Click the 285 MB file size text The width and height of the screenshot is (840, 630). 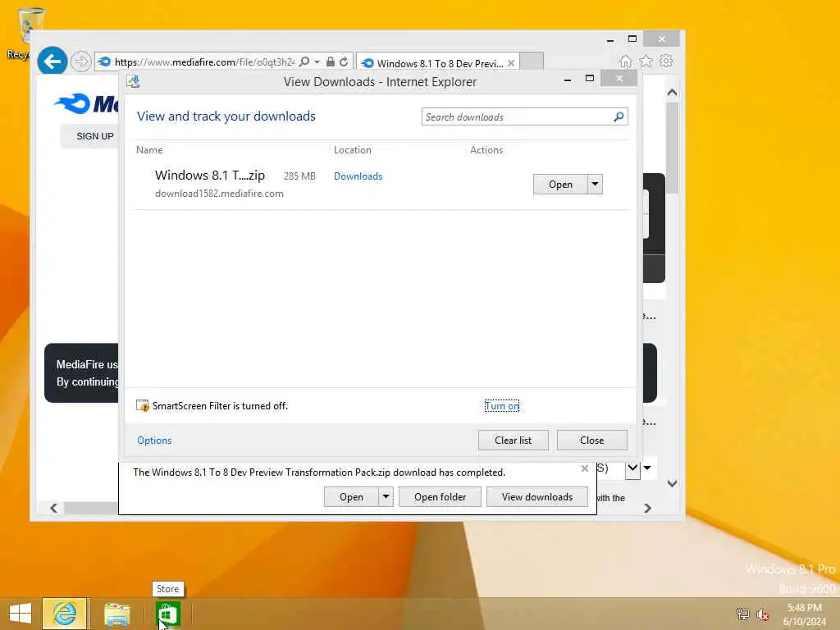(x=299, y=176)
